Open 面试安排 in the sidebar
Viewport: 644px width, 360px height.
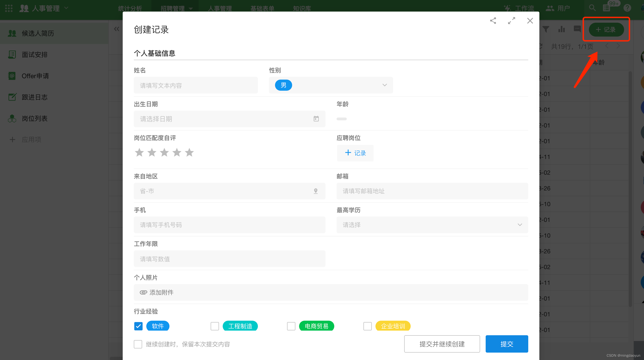click(35, 55)
